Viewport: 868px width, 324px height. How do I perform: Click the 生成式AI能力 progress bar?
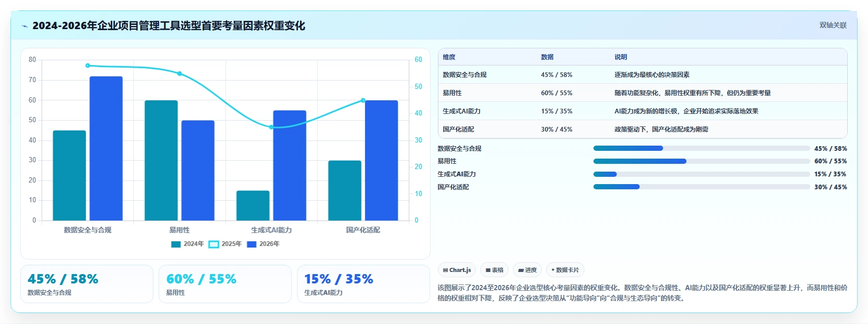click(702, 174)
